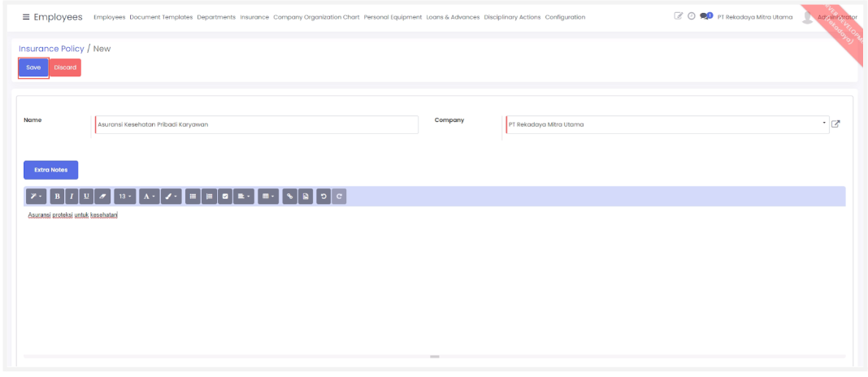Open the table insert dropdown

(x=268, y=196)
